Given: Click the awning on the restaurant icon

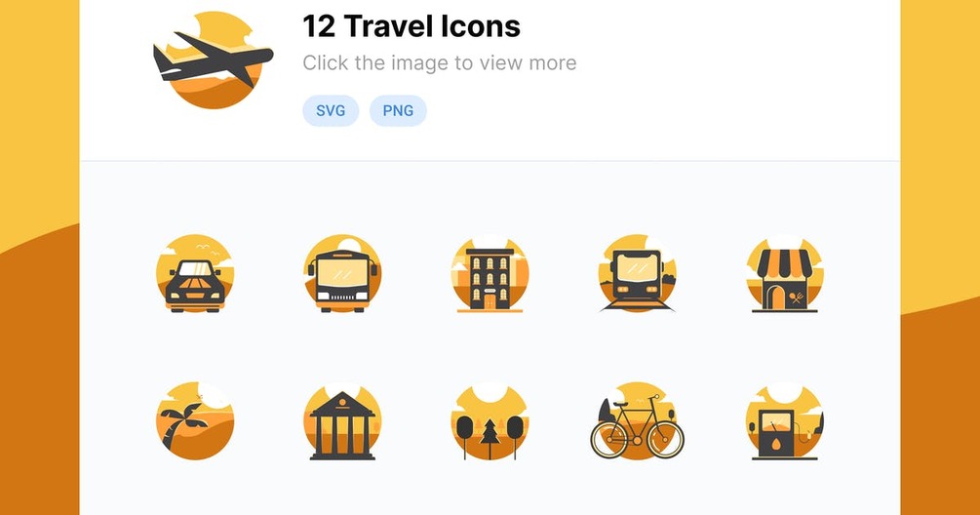Looking at the screenshot, I should [784, 263].
